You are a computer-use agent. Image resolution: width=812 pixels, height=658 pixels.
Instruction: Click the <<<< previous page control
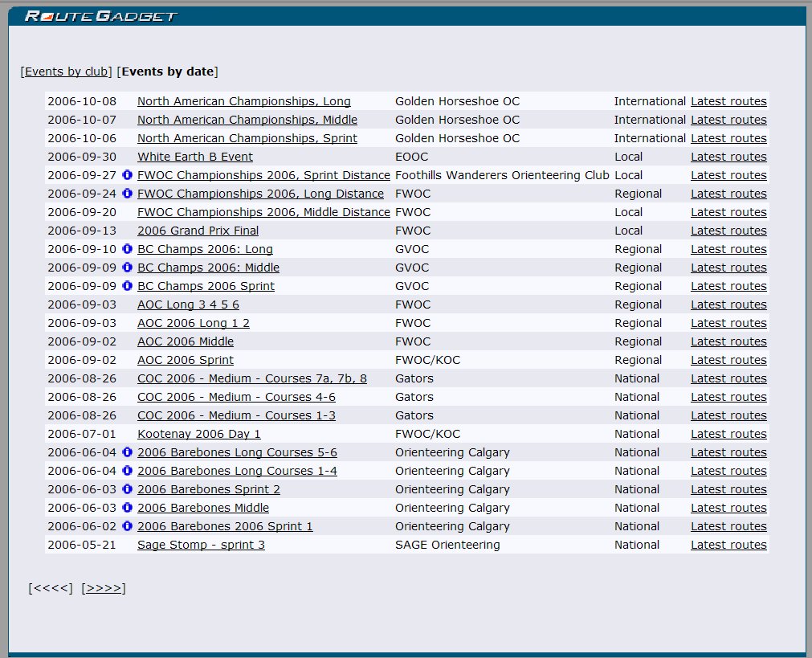(51, 588)
